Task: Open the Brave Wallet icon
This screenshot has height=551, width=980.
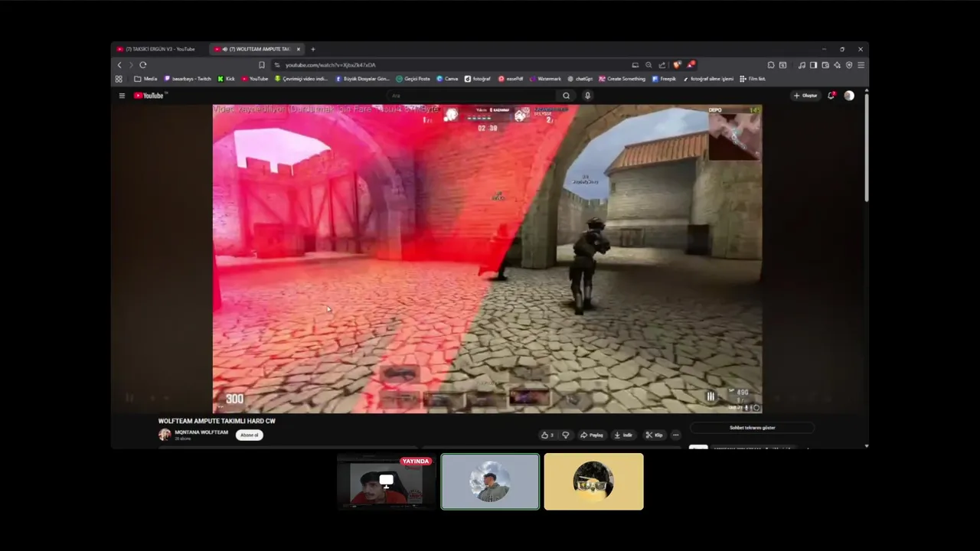Action: click(825, 65)
